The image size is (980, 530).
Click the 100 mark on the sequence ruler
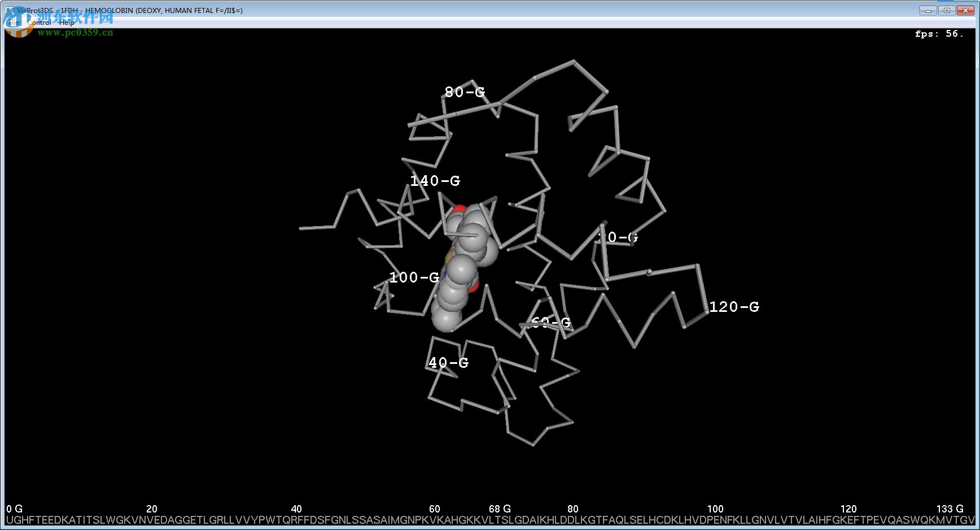[x=715, y=509]
